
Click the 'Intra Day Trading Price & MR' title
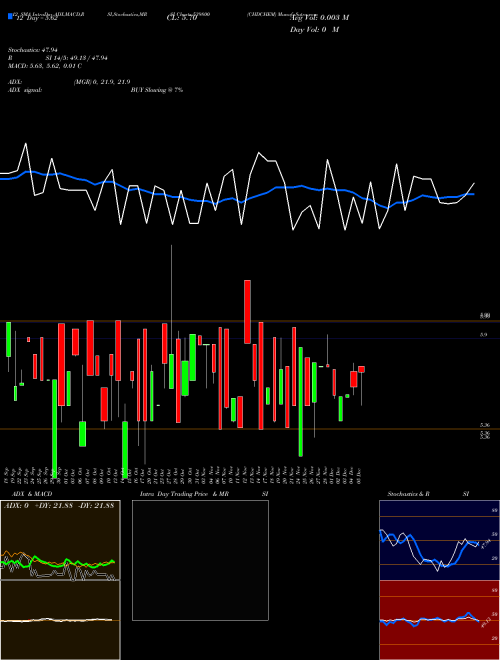[184, 494]
